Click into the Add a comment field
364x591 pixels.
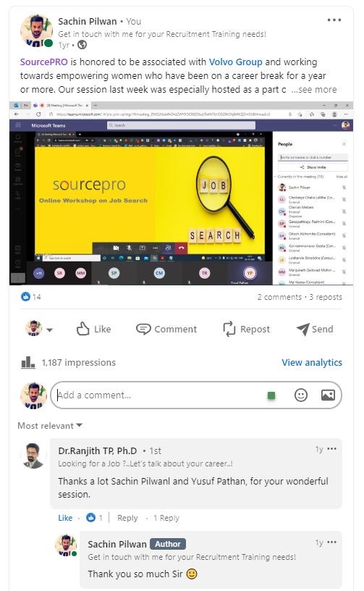(x=160, y=395)
